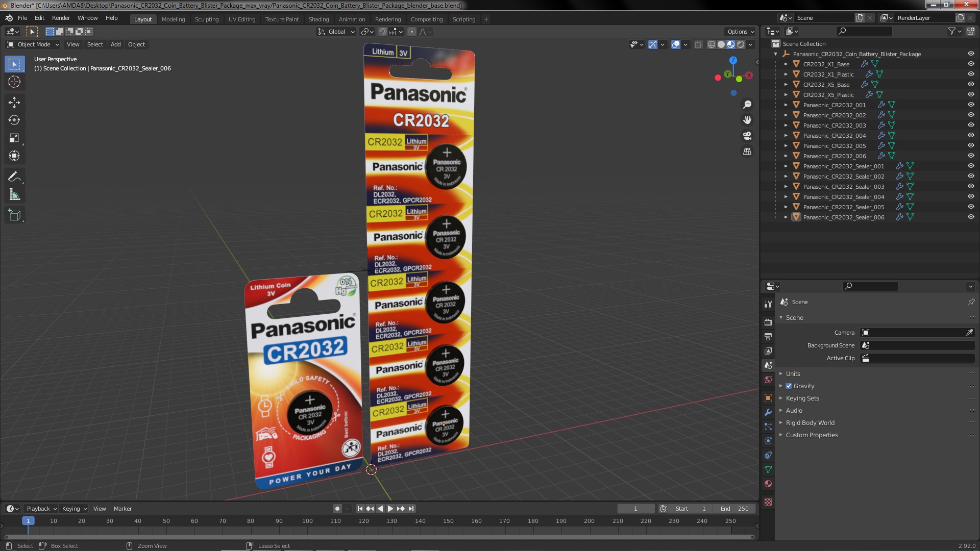Open the Tool properties tab
Screen dimensions: 980x551
[x=768, y=304]
